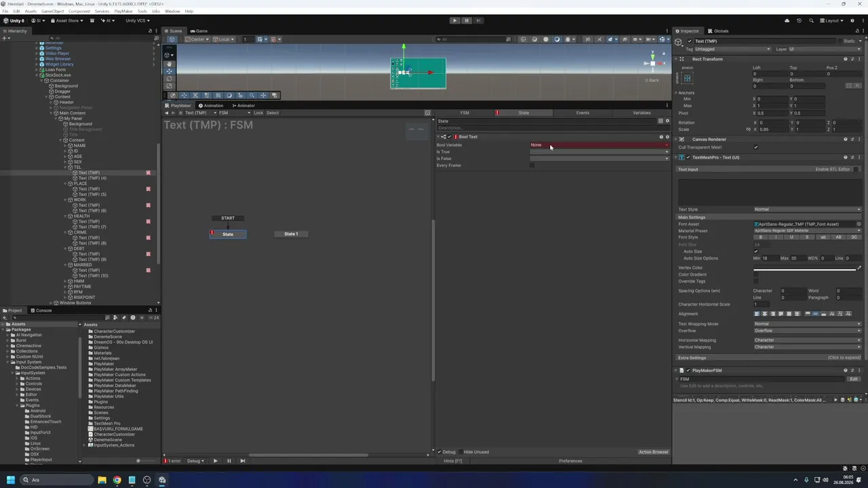Viewport: 868px width, 488px height.
Task: Open the PlayMaker menu
Action: [x=123, y=12]
